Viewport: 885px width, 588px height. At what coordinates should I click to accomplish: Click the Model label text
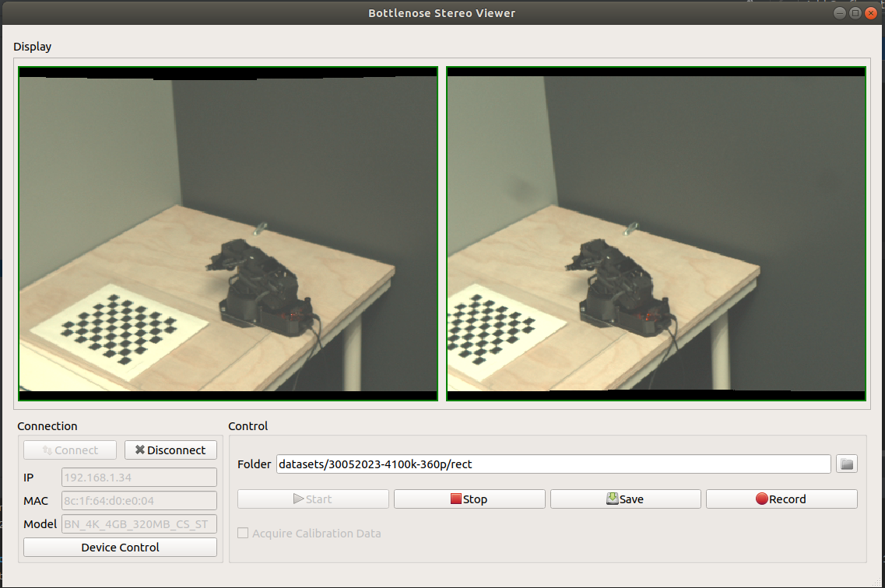pos(40,524)
